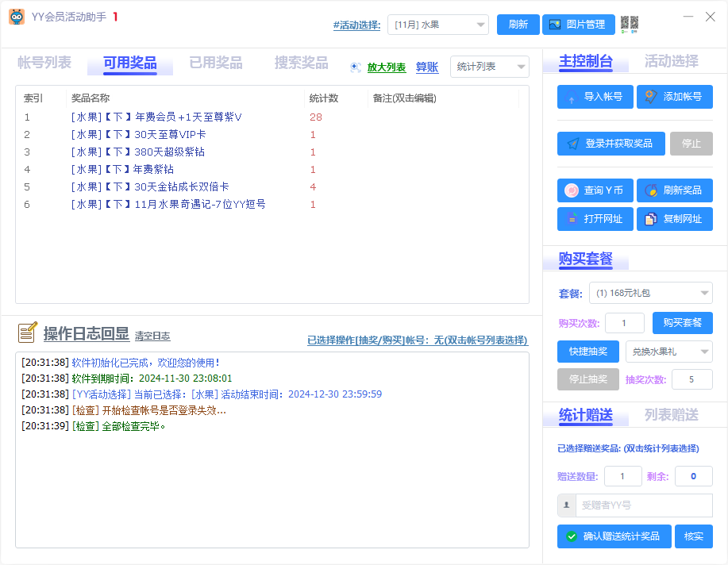The width and height of the screenshot is (728, 565).
Task: Click the statistic count 28
Action: tap(316, 117)
